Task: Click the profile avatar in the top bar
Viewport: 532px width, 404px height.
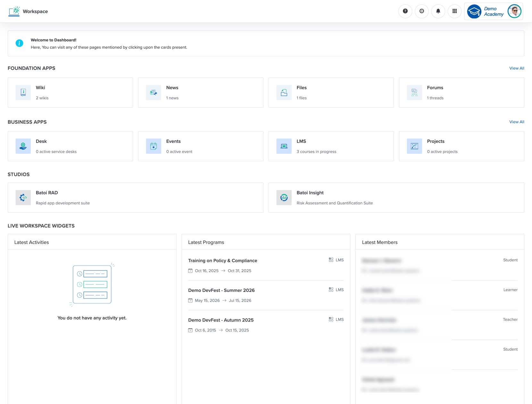Action: click(514, 11)
